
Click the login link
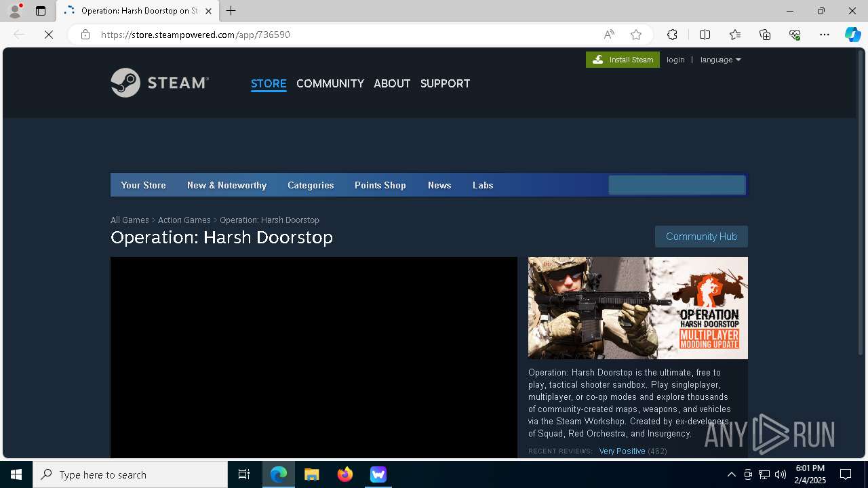click(x=675, y=60)
